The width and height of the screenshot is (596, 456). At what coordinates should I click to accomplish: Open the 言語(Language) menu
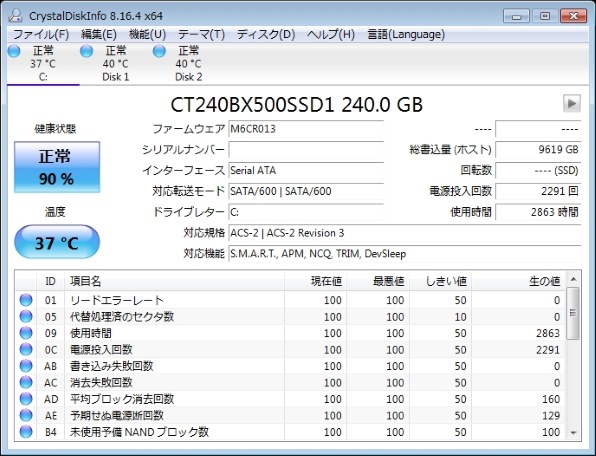click(x=406, y=35)
